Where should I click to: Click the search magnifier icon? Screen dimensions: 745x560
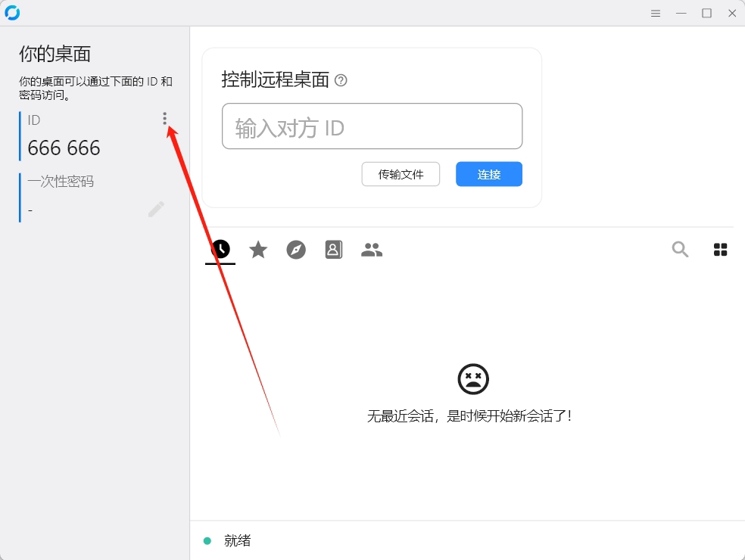[680, 250]
